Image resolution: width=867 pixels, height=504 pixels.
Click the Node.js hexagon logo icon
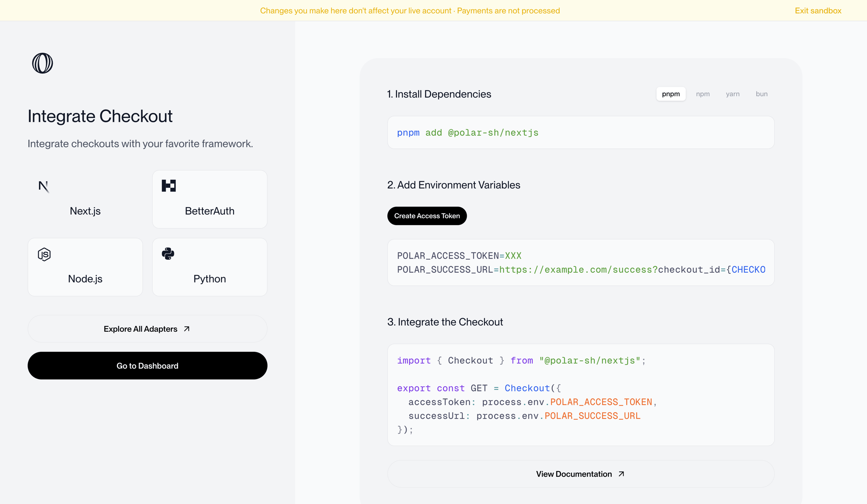click(x=44, y=254)
